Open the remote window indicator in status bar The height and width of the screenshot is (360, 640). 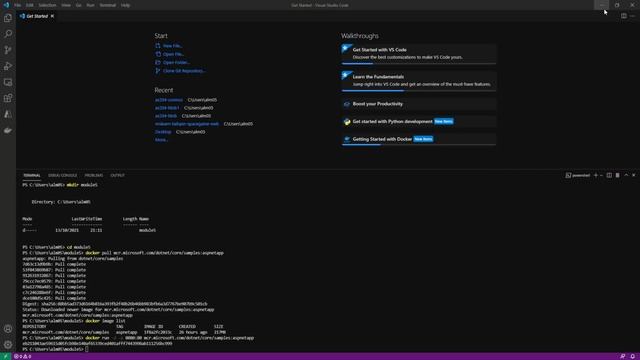click(x=5, y=356)
